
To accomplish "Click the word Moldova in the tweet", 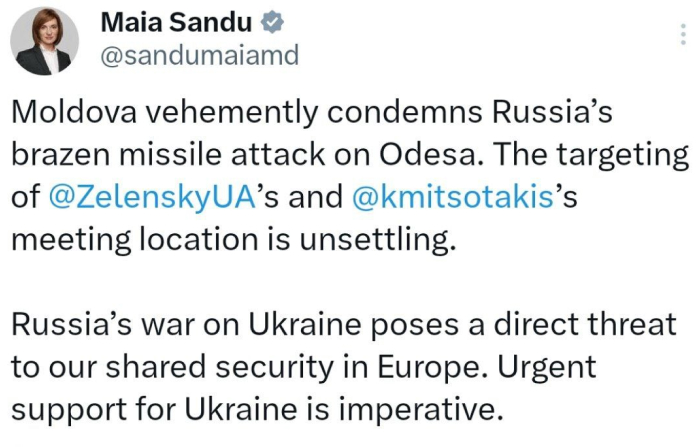I will (x=74, y=112).
